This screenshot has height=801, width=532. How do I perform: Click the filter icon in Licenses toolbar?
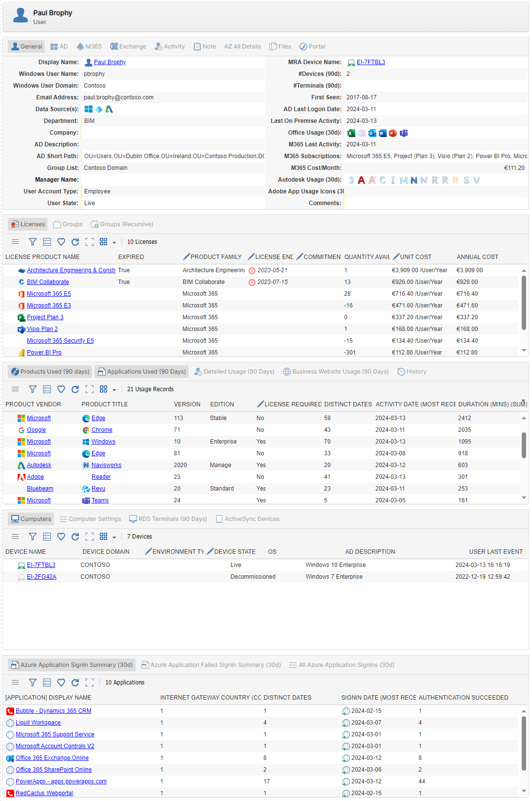point(33,242)
